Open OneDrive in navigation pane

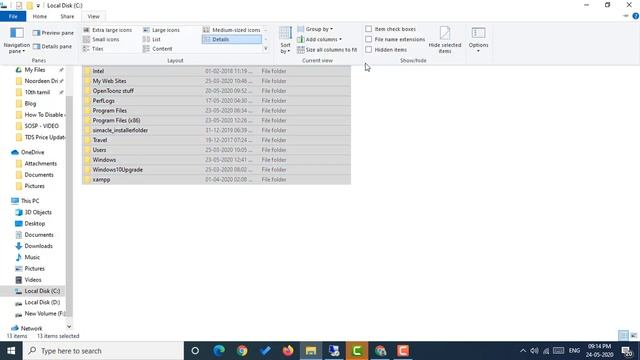click(32, 152)
